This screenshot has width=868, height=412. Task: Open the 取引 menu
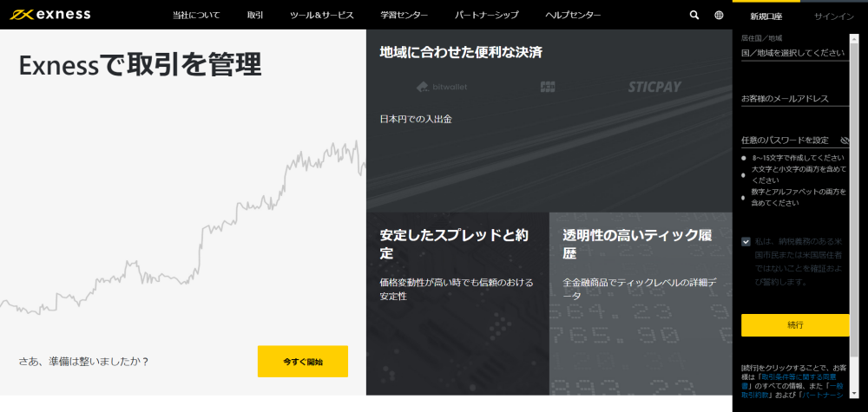point(255,16)
